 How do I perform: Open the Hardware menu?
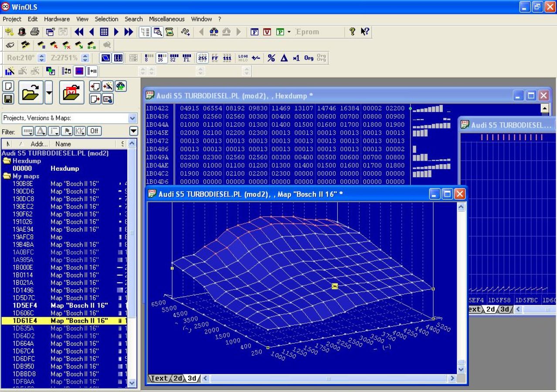57,19
